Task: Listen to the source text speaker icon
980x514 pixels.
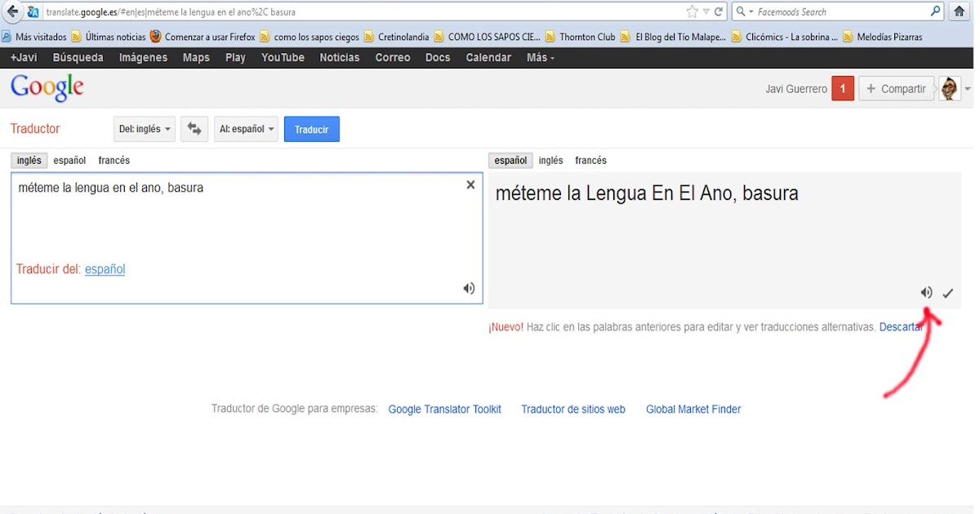Action: coord(469,288)
